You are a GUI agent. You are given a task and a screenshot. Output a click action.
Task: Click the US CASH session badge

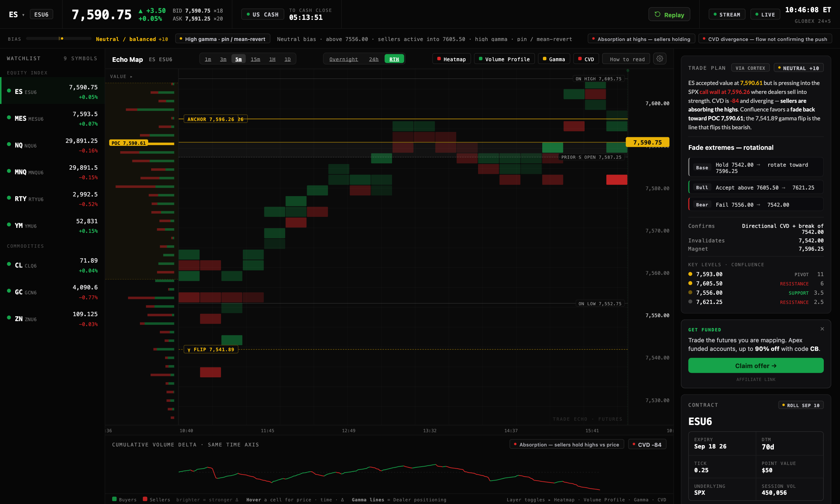(x=262, y=15)
